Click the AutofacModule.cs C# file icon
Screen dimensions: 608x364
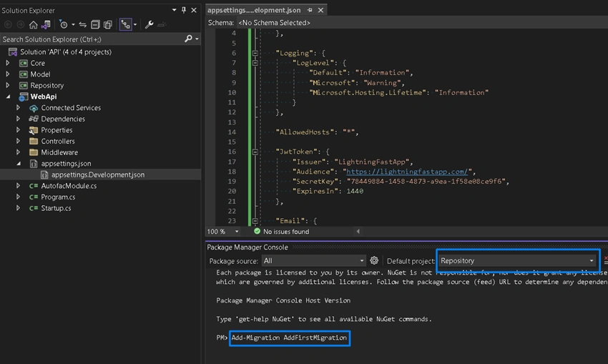[x=34, y=186]
